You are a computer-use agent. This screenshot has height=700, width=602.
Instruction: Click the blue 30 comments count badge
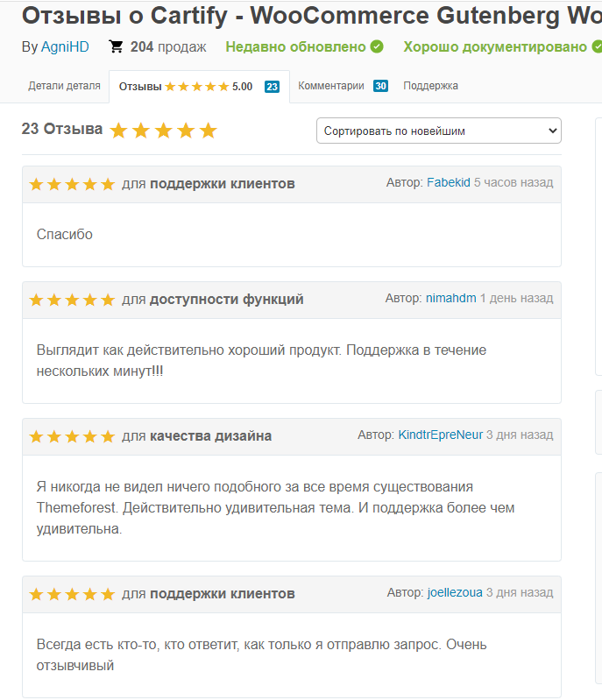[x=380, y=86]
